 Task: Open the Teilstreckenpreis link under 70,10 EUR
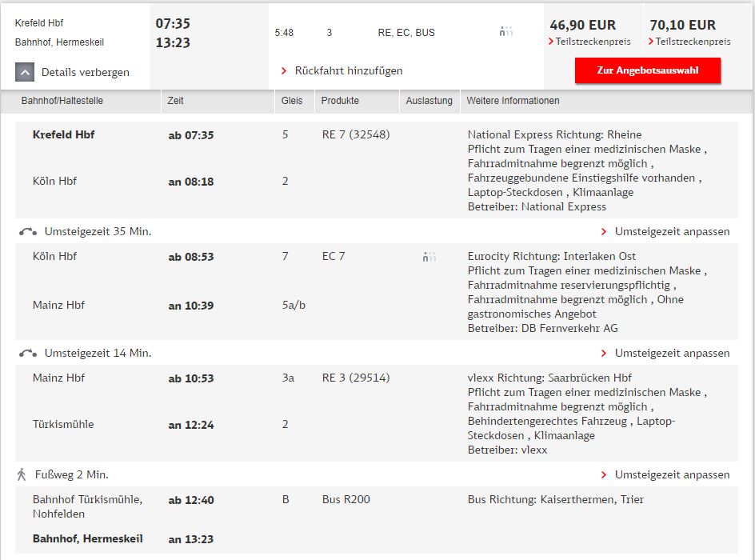coord(693,42)
